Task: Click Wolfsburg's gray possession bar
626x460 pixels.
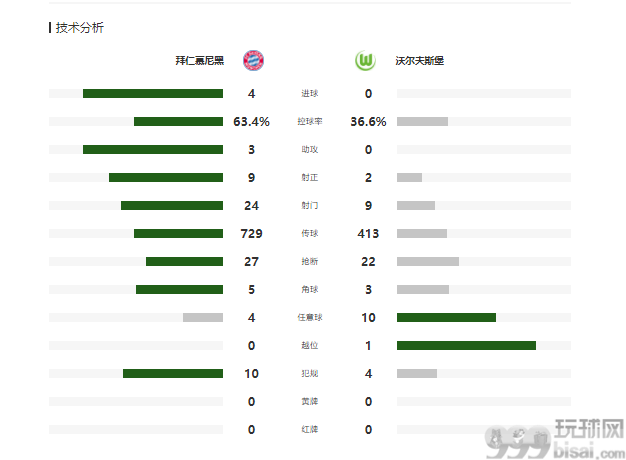Action: click(422, 121)
